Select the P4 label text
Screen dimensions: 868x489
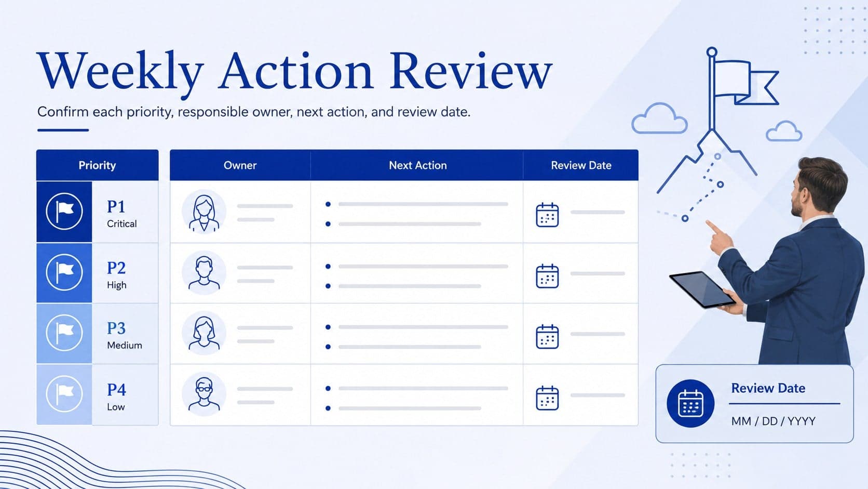click(x=116, y=390)
